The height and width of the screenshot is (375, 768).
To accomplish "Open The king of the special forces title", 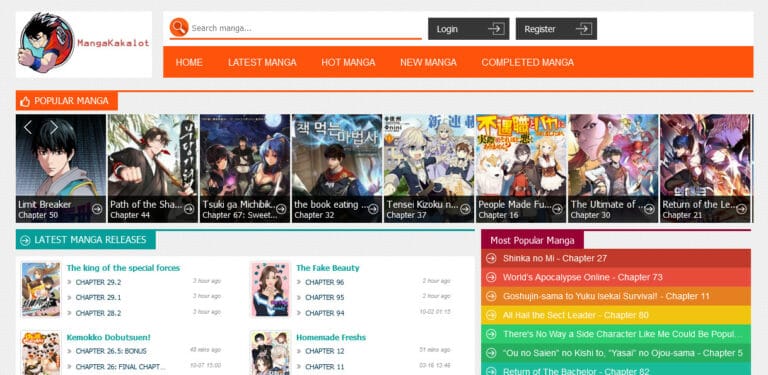I will (x=123, y=268).
